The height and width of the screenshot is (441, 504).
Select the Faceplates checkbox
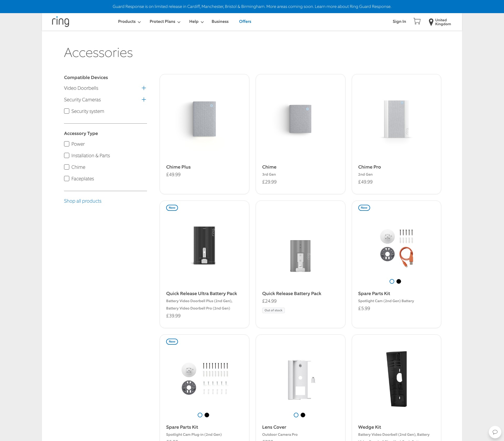(x=67, y=179)
